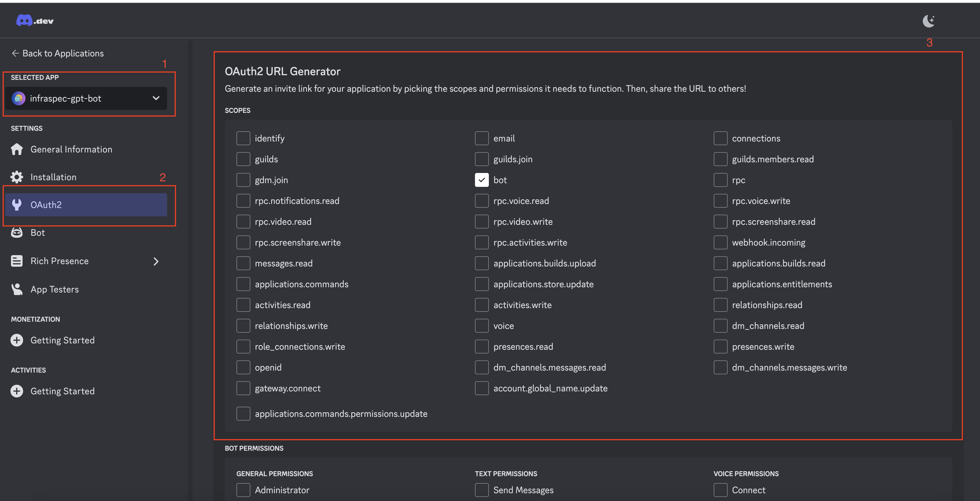Tick the gdm.join scope
Image resolution: width=980 pixels, height=501 pixels.
coord(243,180)
